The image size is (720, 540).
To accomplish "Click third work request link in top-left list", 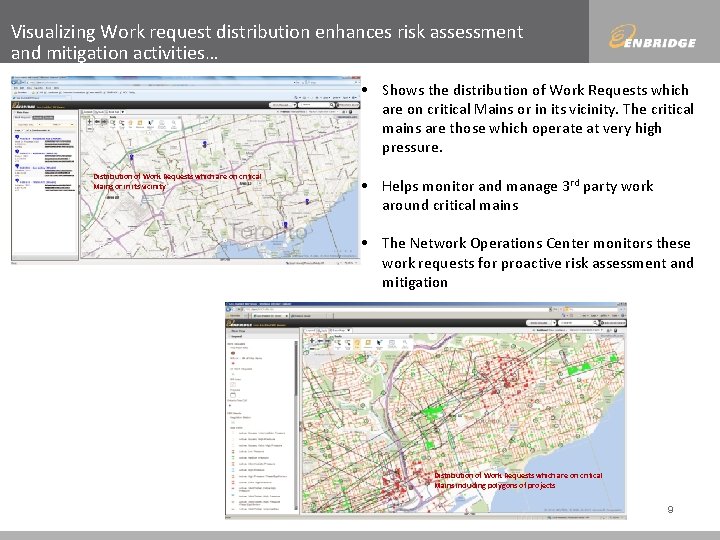I will point(38,168).
